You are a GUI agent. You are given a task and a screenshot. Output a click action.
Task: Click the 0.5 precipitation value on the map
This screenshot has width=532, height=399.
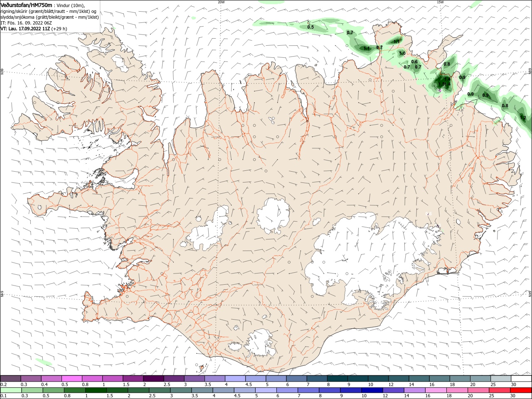pos(310,27)
